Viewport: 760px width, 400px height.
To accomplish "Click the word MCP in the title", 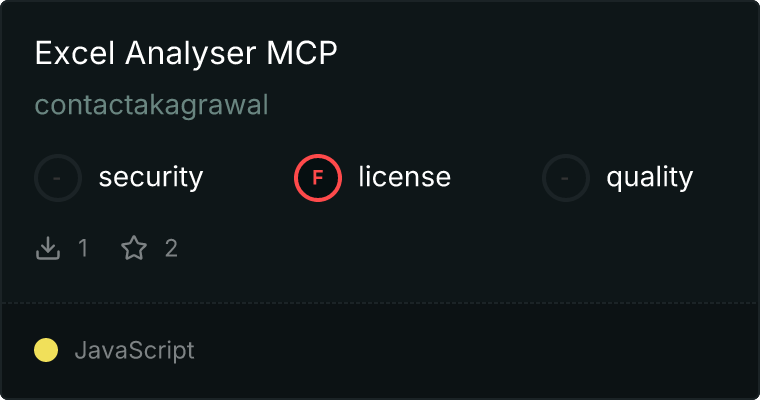I will coord(301,53).
